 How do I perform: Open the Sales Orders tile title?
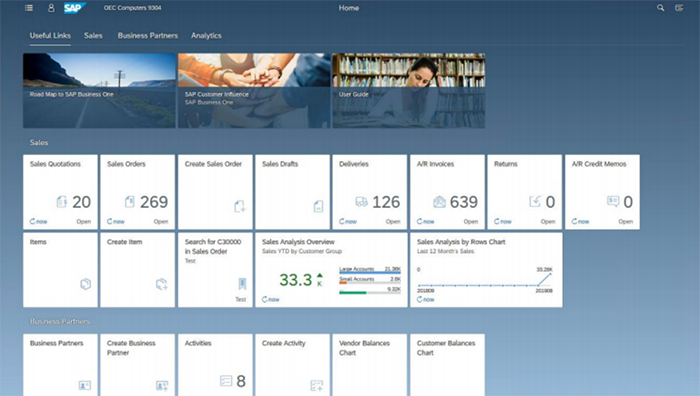pyautogui.click(x=126, y=164)
